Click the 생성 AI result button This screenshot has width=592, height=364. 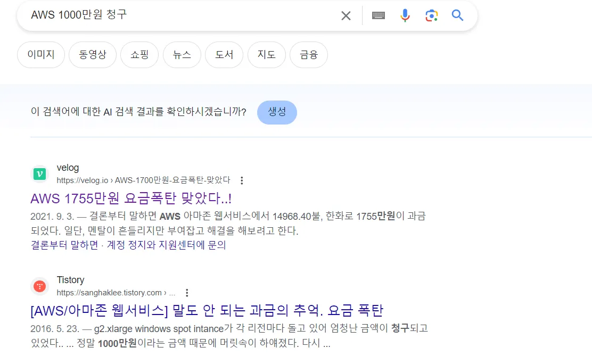277,112
